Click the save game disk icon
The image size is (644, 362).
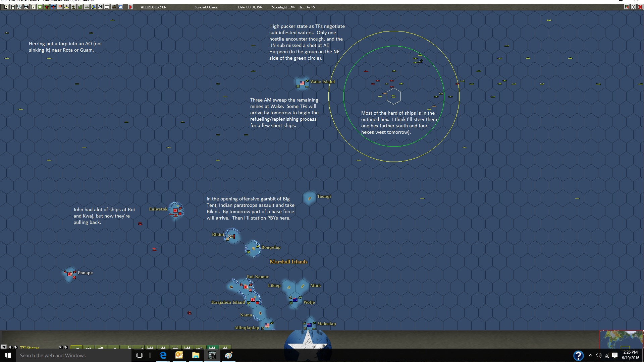6,7
